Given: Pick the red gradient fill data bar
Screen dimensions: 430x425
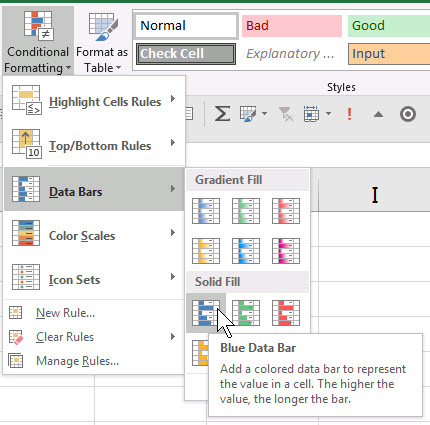Looking at the screenshot, I should [x=286, y=211].
